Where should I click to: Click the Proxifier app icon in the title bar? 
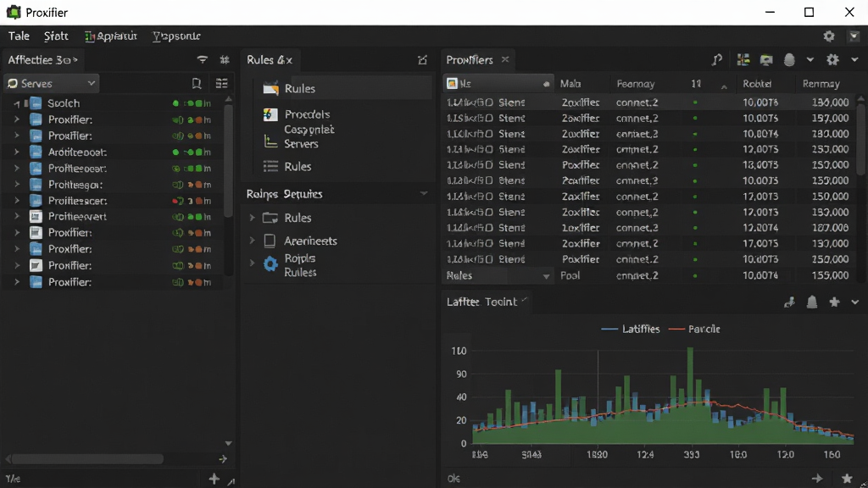[14, 12]
